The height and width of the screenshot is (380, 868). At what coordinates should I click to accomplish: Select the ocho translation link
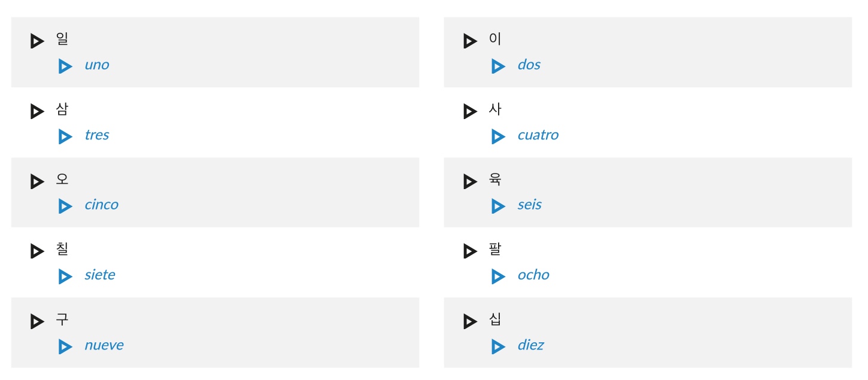(x=533, y=275)
